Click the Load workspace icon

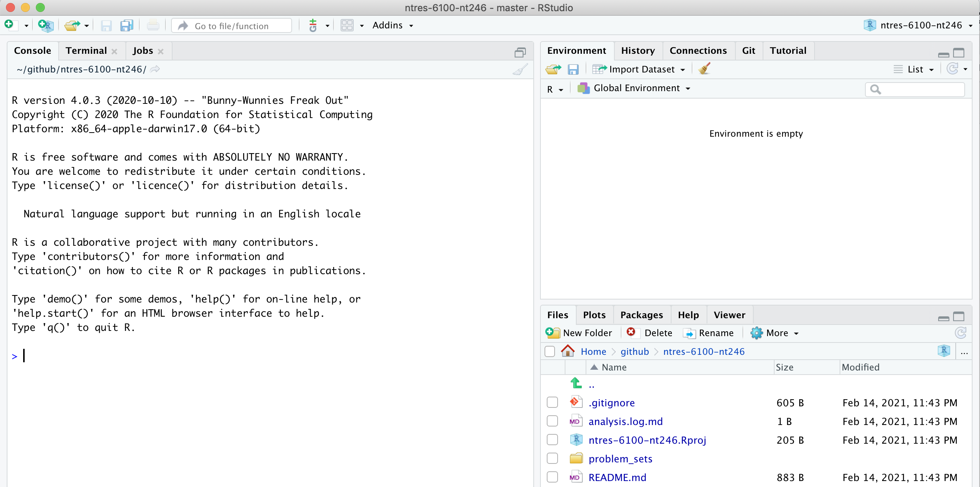click(x=553, y=69)
